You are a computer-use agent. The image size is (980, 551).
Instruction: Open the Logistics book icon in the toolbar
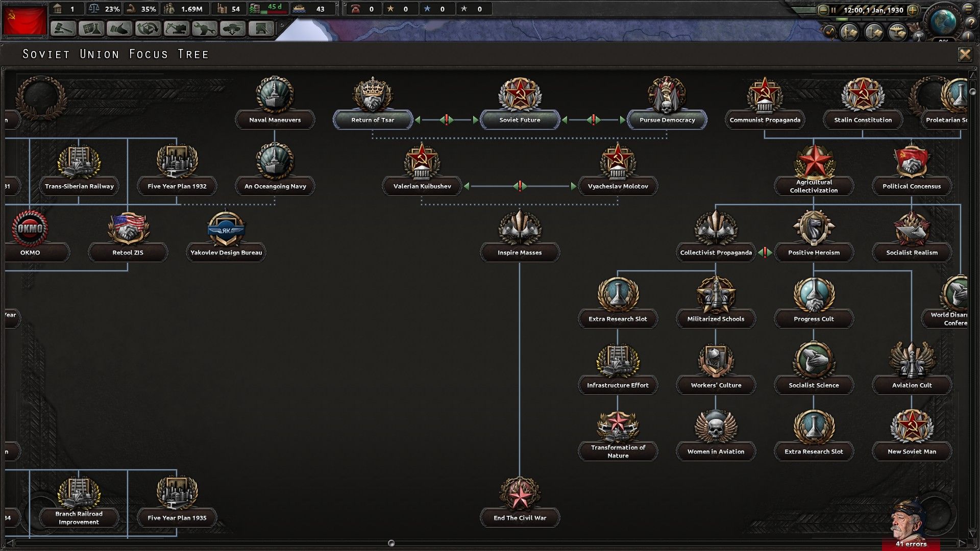(261, 29)
